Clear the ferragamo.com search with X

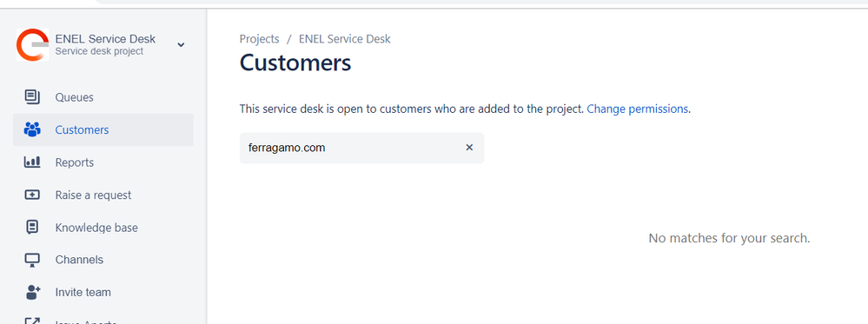(x=469, y=148)
